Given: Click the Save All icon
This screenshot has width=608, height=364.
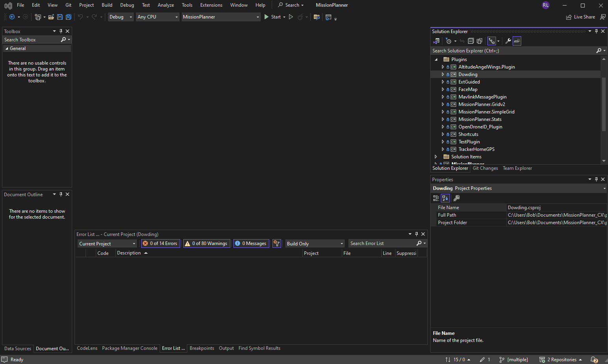Looking at the screenshot, I should tap(69, 17).
